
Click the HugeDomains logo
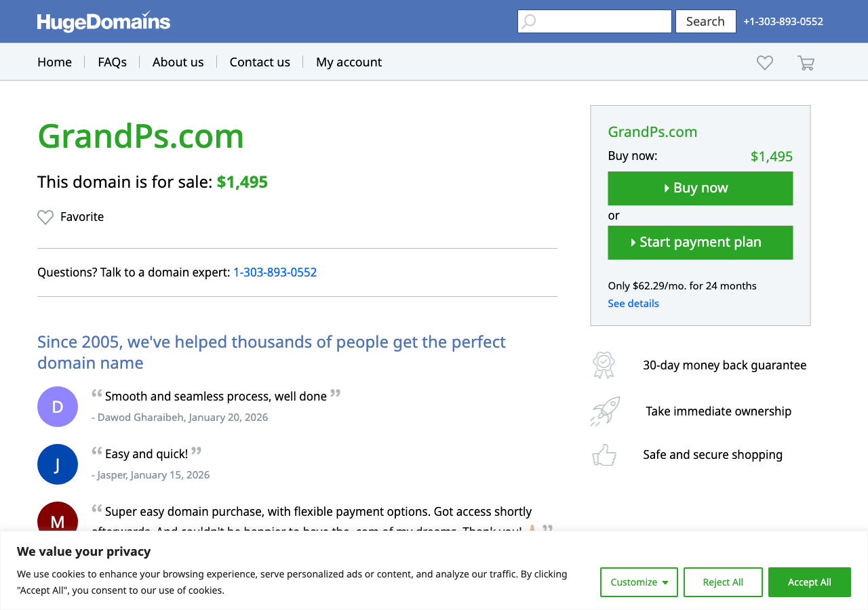[x=104, y=22]
